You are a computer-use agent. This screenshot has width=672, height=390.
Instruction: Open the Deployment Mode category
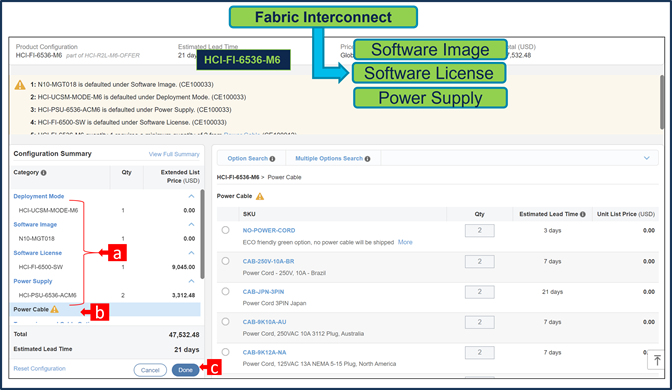coord(39,196)
